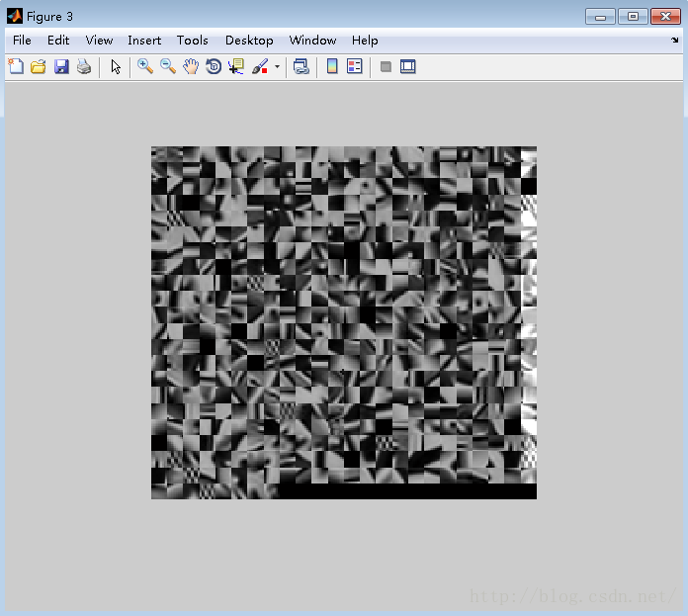Select the Edit Plot arrow tool
Image resolution: width=688 pixels, height=616 pixels.
(x=116, y=66)
